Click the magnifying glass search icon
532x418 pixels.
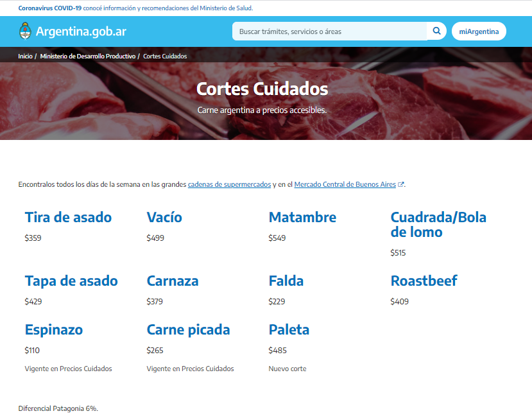point(437,31)
